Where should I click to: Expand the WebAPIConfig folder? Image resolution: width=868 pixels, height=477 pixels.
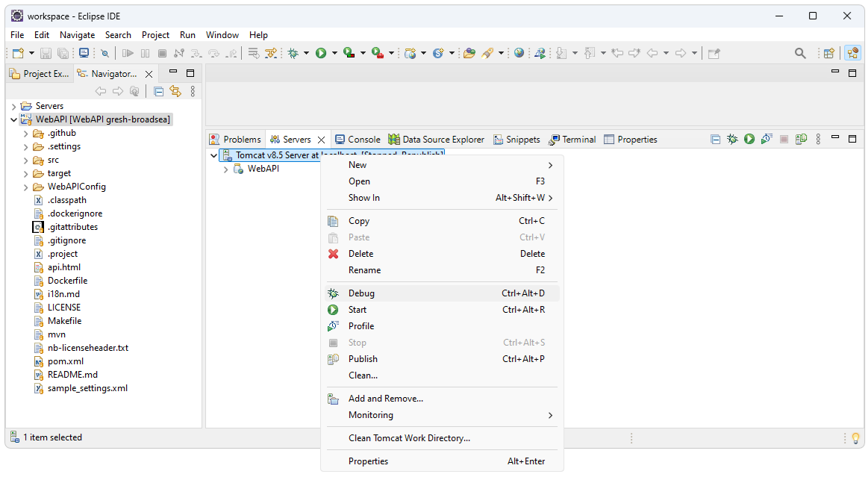[25, 187]
